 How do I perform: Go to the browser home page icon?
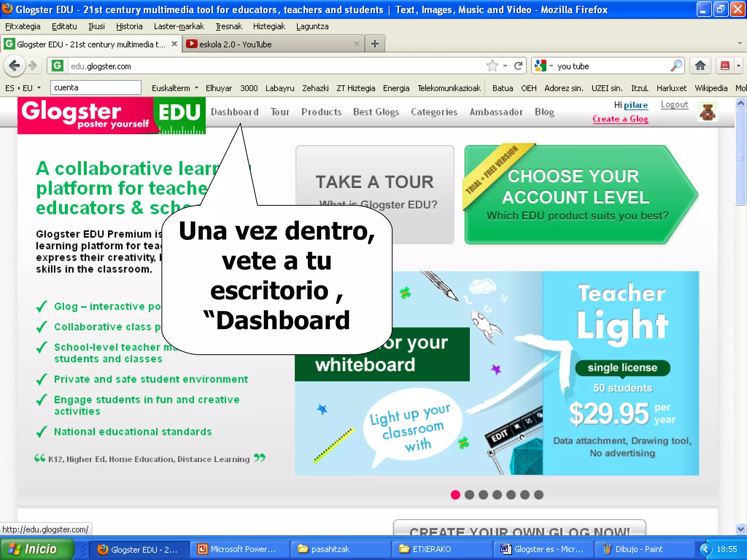700,66
